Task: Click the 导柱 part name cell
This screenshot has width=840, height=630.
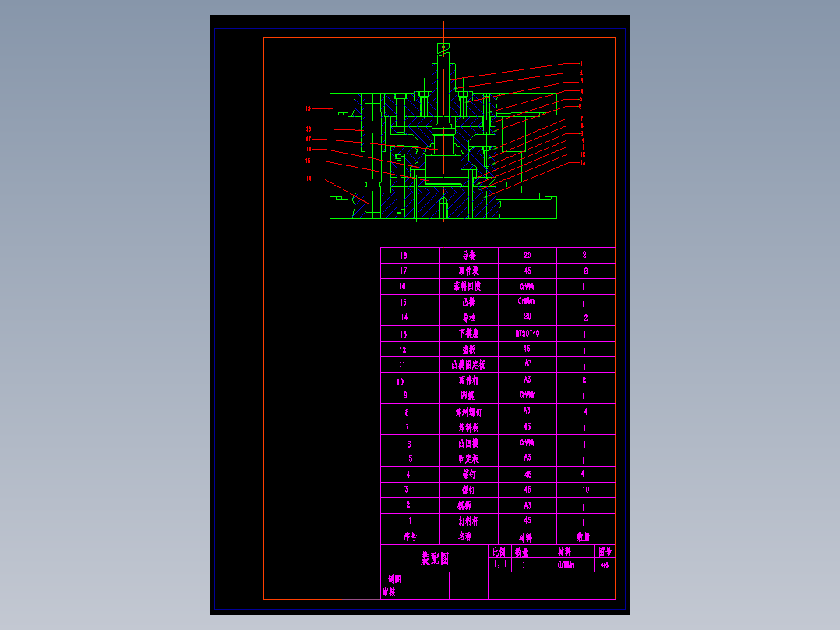Action: click(x=468, y=317)
